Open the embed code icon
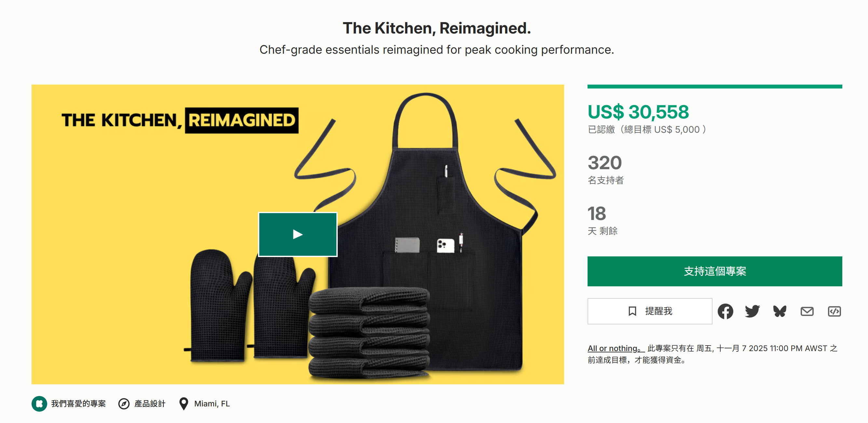The width and height of the screenshot is (868, 423). (x=834, y=311)
